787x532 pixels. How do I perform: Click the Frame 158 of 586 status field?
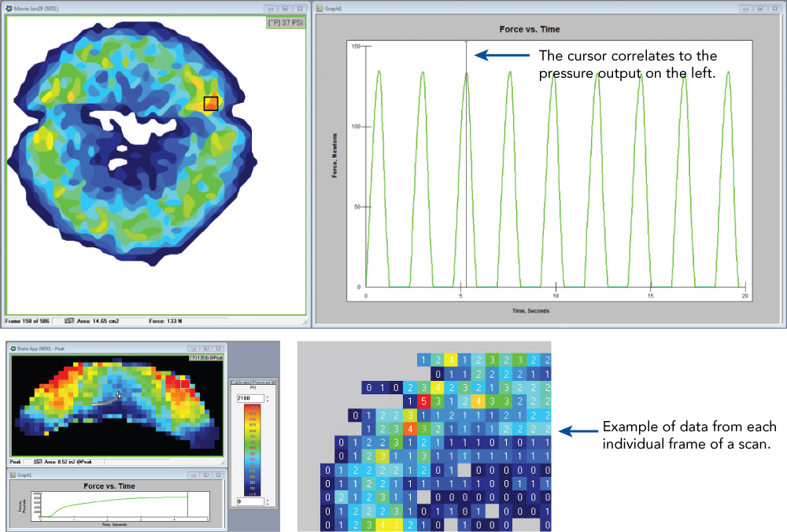[x=28, y=319]
